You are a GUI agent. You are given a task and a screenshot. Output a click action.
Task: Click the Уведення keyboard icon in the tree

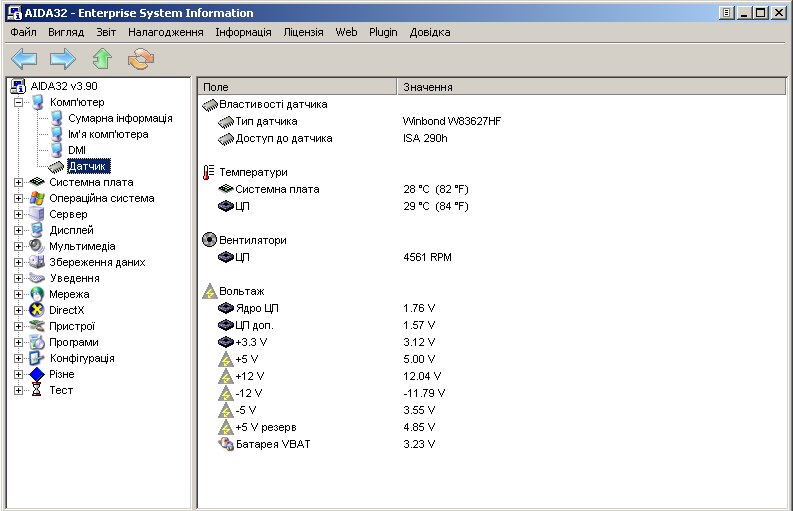(37, 278)
